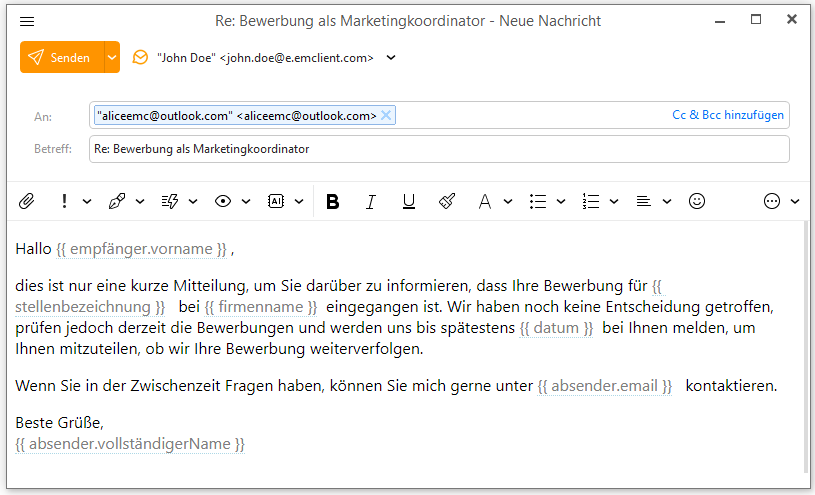Click the format painter brush icon

coord(447,201)
